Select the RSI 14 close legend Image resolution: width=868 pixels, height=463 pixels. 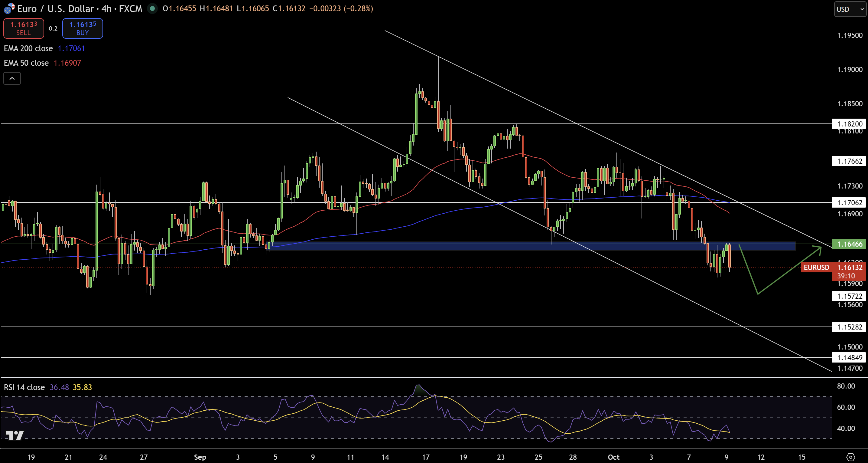[x=24, y=387]
